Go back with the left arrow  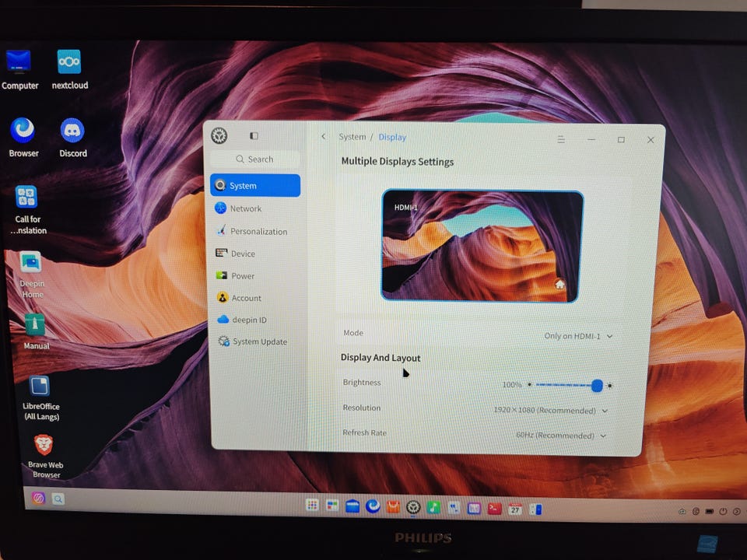(x=324, y=137)
